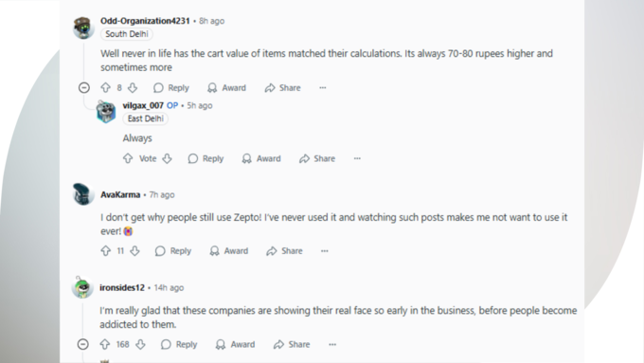
Task: Open more options on AvaKarma's comment
Action: pos(325,251)
